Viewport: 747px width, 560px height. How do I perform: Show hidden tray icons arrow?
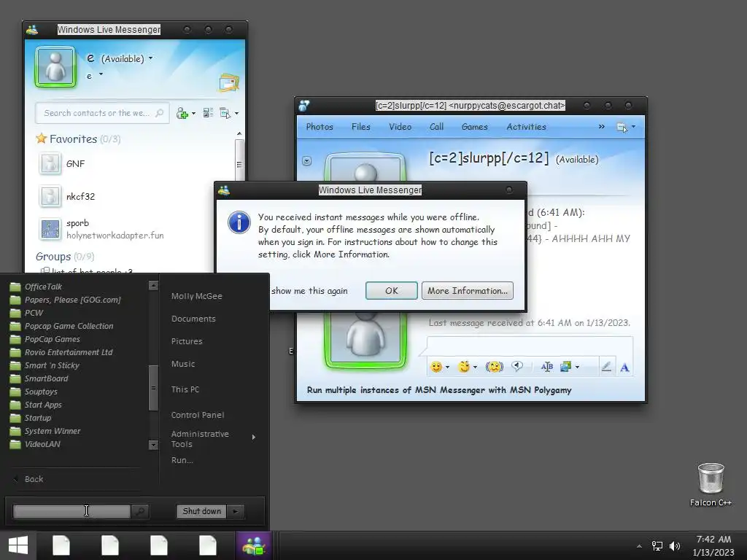point(639,546)
